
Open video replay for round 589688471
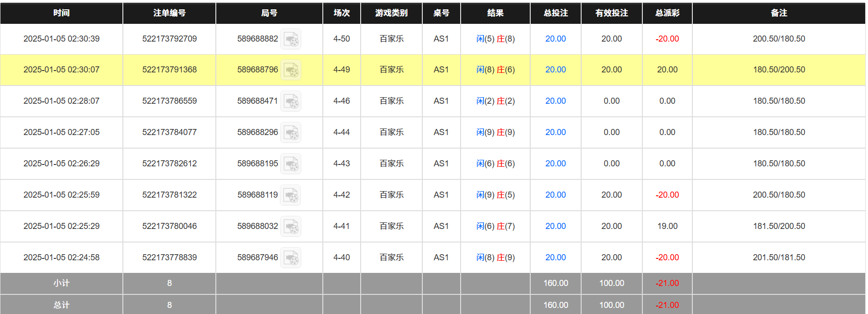click(x=291, y=101)
